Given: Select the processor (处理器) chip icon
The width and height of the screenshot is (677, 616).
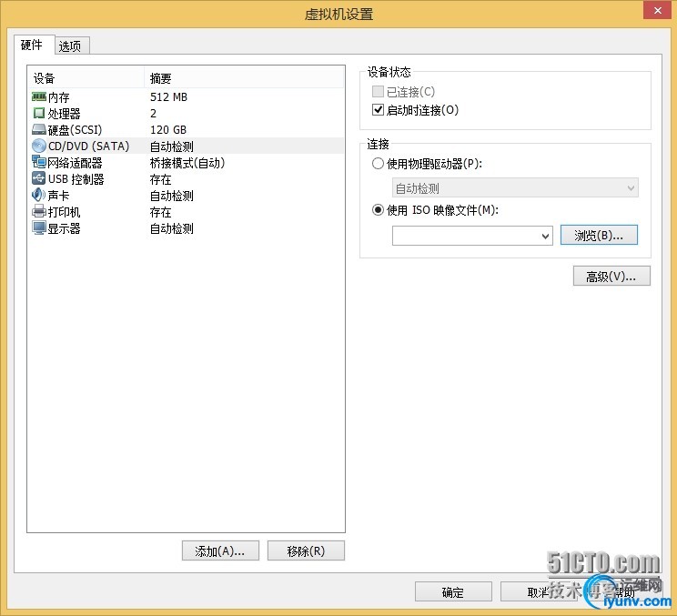Looking at the screenshot, I should point(39,113).
